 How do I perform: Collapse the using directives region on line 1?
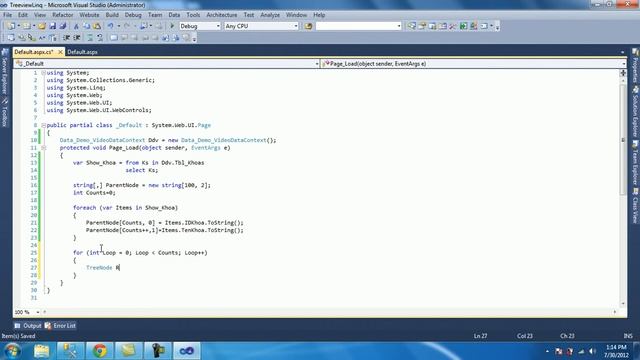pyautogui.click(x=43, y=73)
